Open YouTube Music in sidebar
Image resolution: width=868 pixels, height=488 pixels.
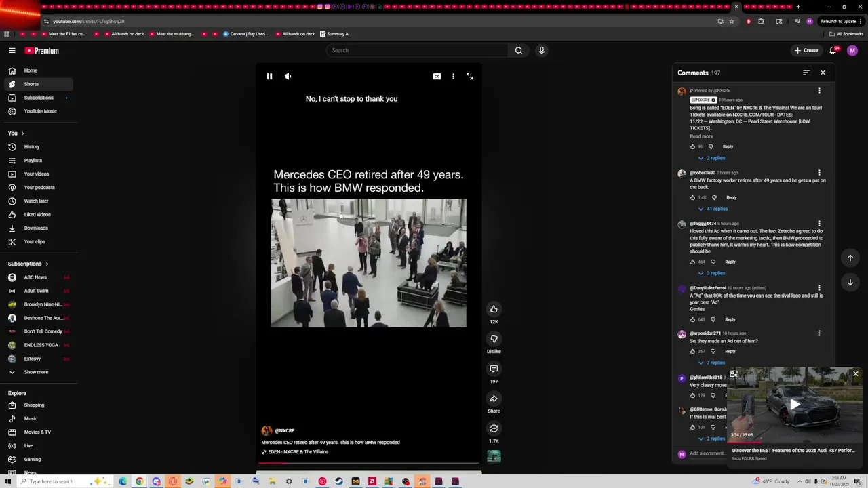38,111
